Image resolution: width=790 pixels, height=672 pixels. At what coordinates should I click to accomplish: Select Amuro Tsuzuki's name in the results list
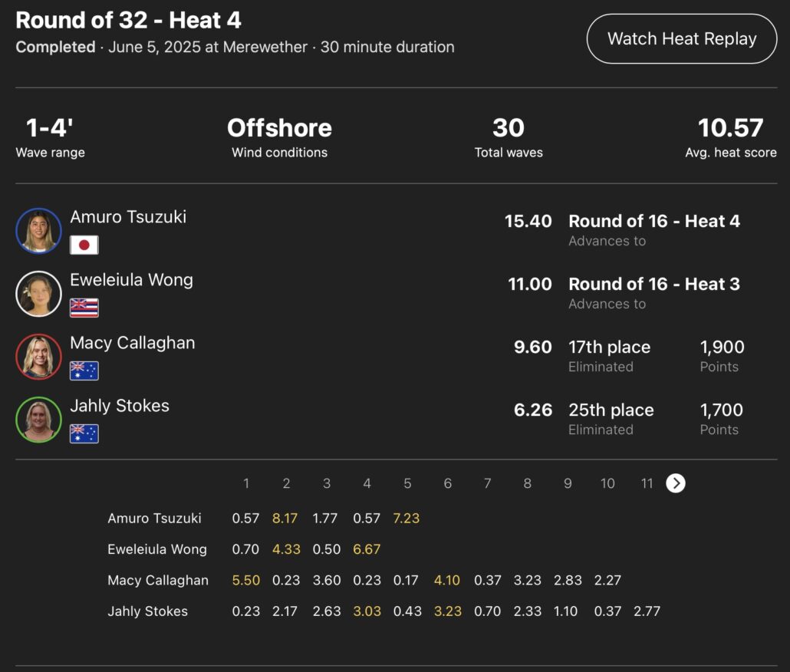[x=128, y=217]
